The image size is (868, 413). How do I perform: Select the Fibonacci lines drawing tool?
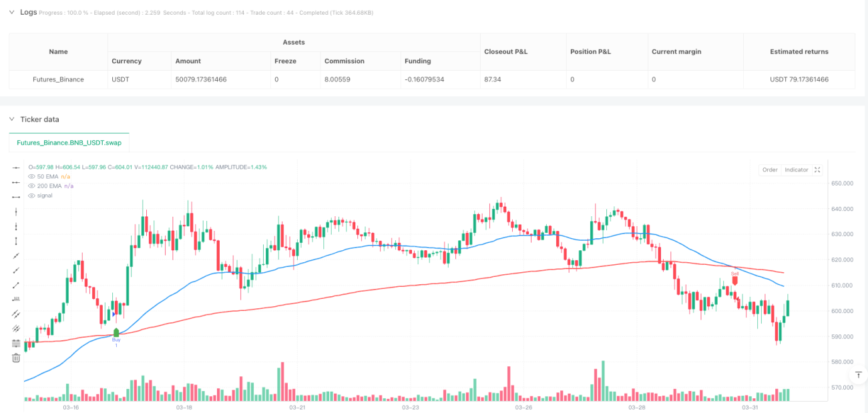(17, 344)
